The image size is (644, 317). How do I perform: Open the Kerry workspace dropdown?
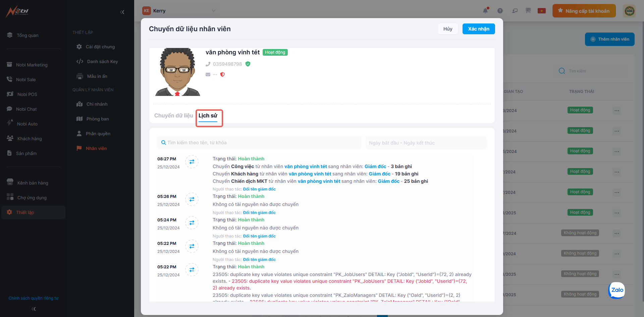coord(180,11)
